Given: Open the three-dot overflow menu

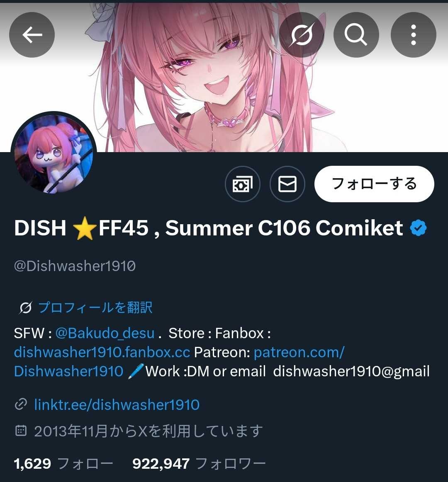Looking at the screenshot, I should click(x=413, y=35).
